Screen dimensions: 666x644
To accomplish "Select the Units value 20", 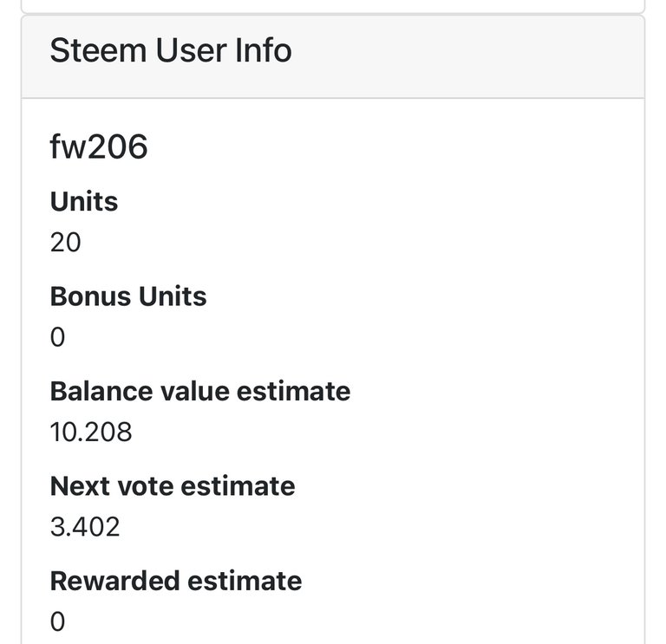I will tap(66, 242).
